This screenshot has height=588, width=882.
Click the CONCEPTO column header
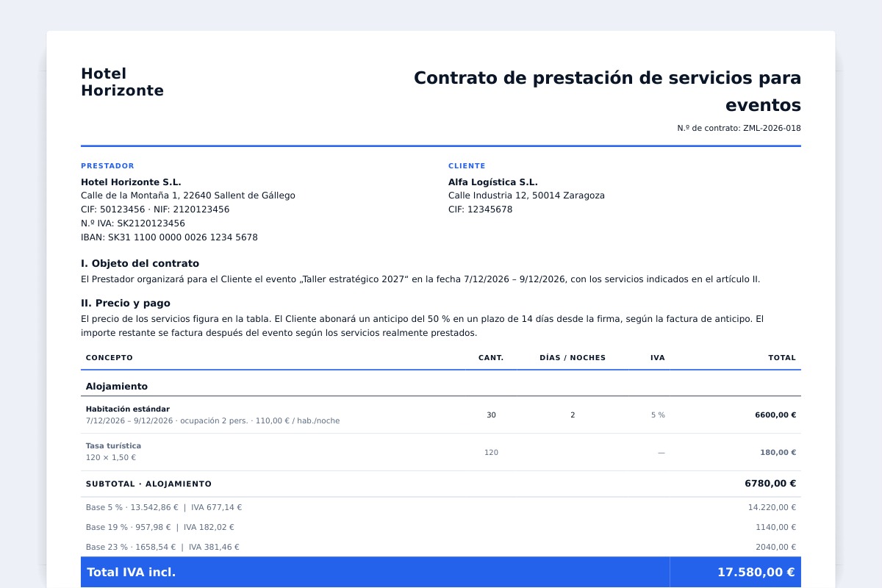[x=110, y=358]
